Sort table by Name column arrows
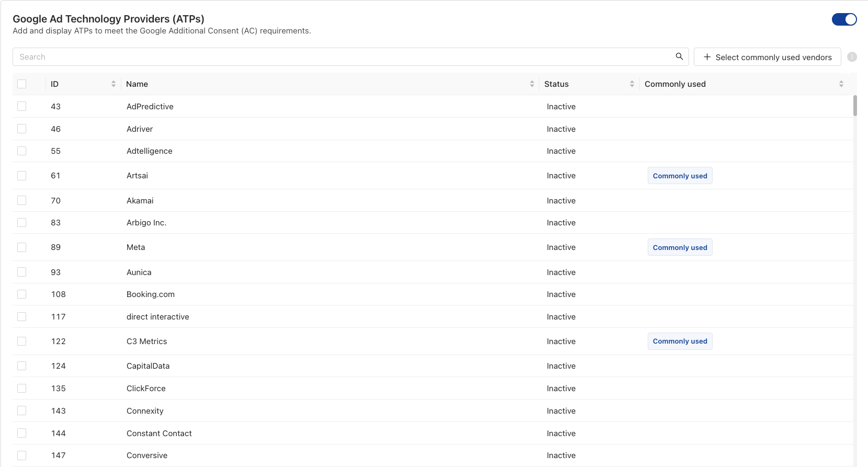Screen dimensions: 868x467 coord(532,84)
